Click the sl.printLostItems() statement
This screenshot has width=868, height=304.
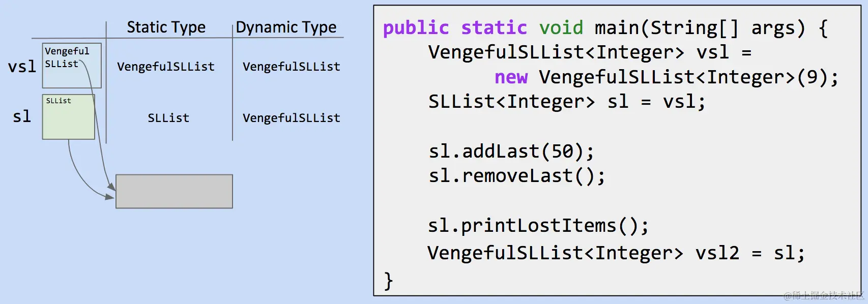pos(539,225)
